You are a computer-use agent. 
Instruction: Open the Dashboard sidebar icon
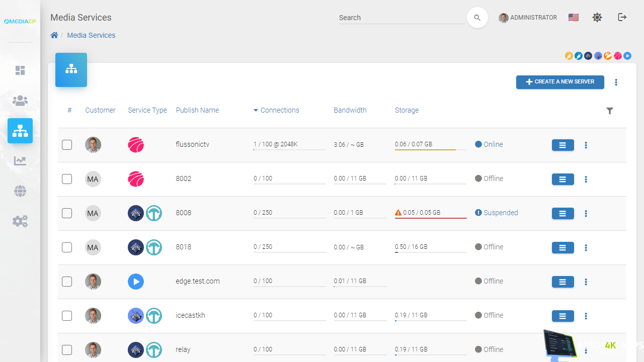point(20,70)
